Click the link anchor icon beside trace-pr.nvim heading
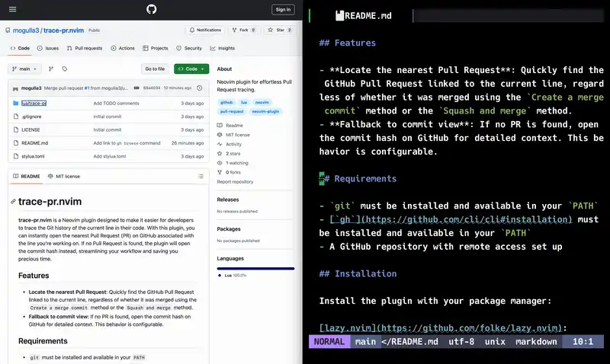 (x=13, y=202)
